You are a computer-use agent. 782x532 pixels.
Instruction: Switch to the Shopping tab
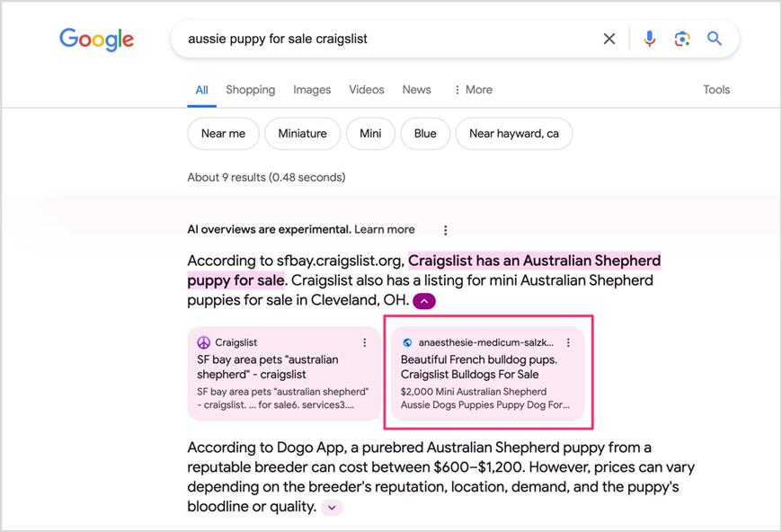coord(251,90)
